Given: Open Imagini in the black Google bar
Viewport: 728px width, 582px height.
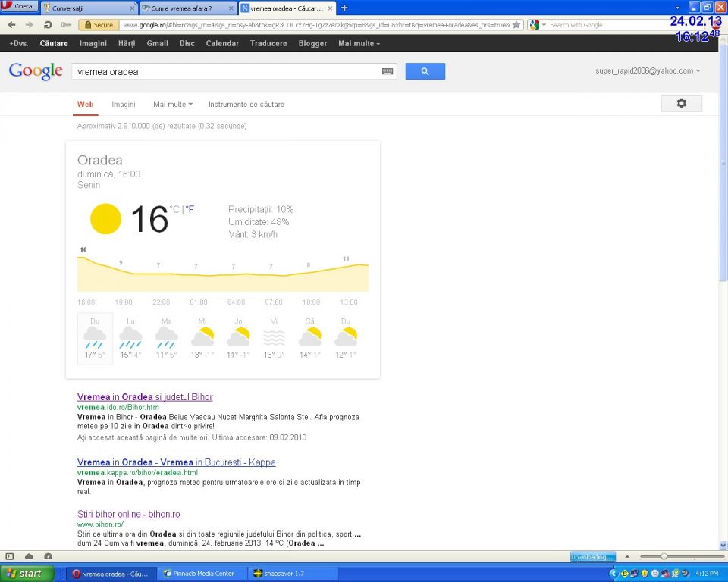Looking at the screenshot, I should [93, 44].
